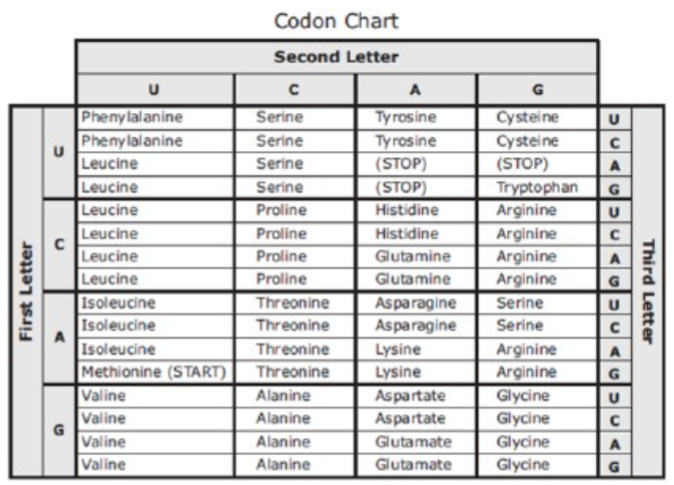Screen dimensions: 674x485
Task: Click the Methionine (START) cell
Action: (x=155, y=372)
